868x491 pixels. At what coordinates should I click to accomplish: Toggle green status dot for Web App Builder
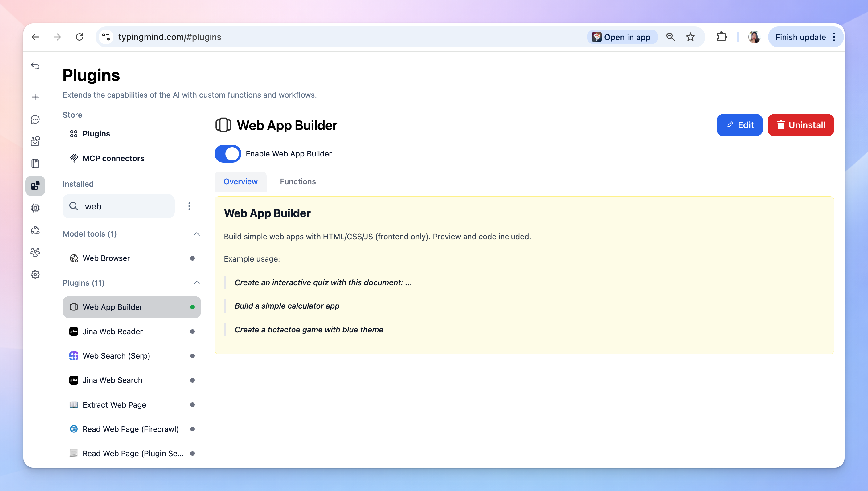click(192, 307)
